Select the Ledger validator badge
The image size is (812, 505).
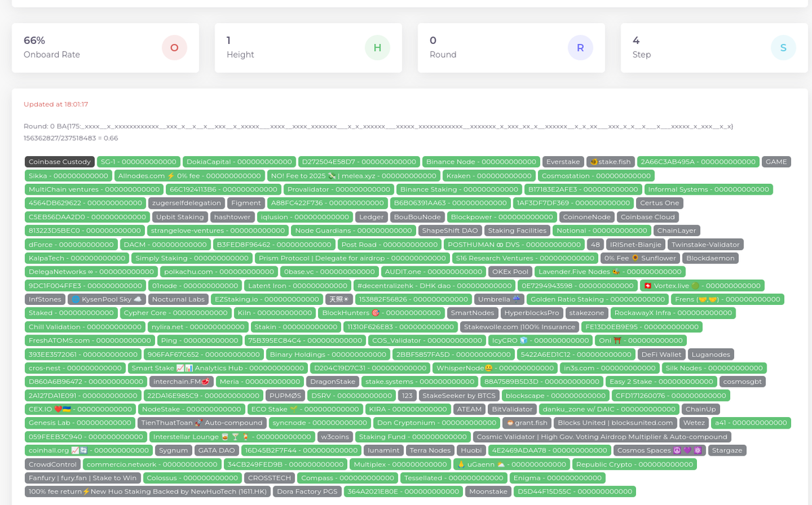[371, 217]
